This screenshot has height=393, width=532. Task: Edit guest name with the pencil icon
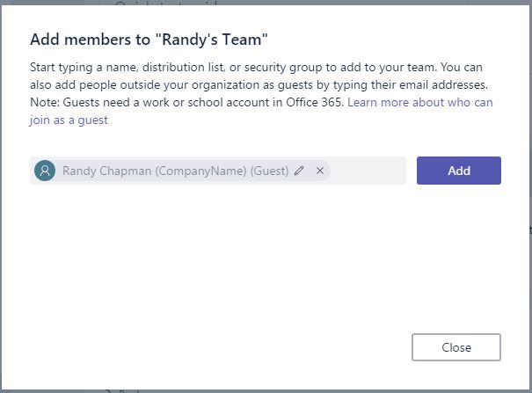[x=299, y=171]
